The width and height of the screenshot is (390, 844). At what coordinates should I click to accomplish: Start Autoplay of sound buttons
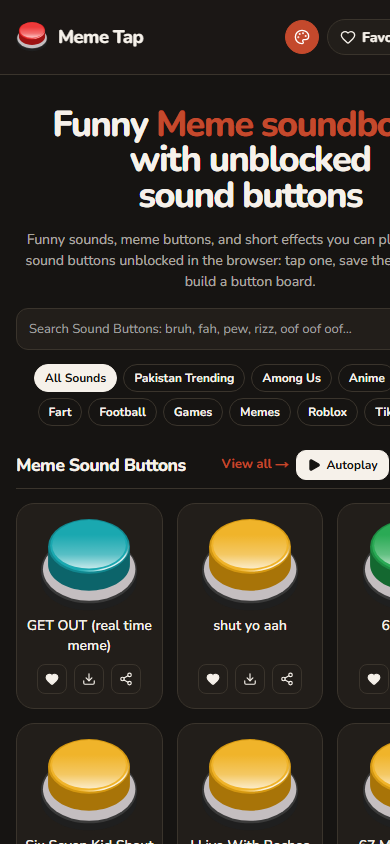tap(342, 465)
